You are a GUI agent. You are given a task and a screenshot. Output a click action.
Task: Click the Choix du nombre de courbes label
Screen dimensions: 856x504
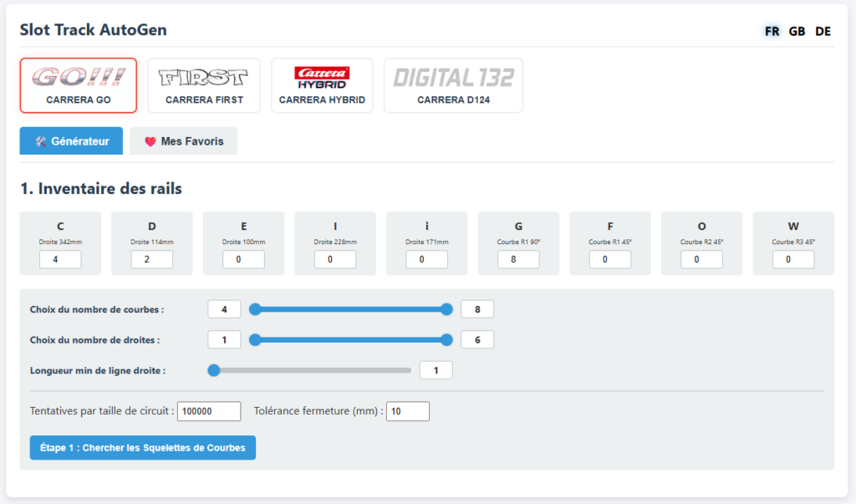pos(97,309)
